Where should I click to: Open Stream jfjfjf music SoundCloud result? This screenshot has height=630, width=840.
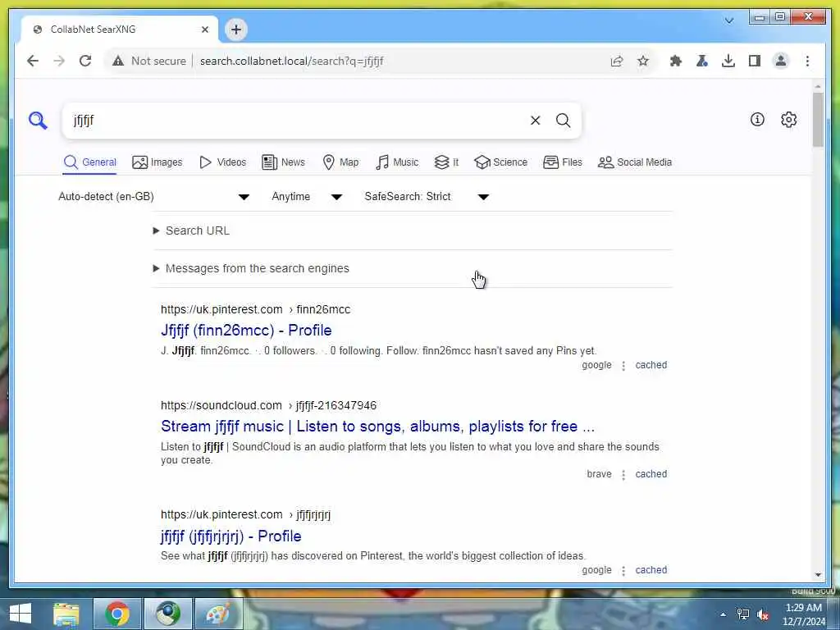377,427
